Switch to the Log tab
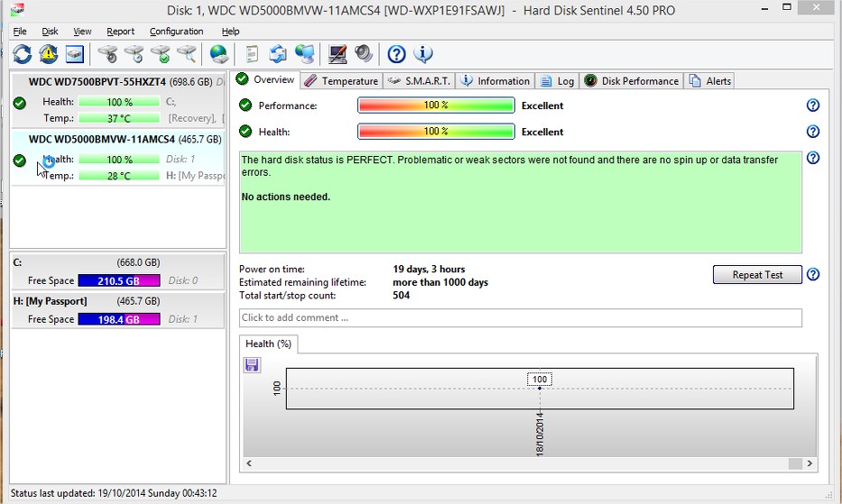This screenshot has height=504, width=842. pos(558,81)
